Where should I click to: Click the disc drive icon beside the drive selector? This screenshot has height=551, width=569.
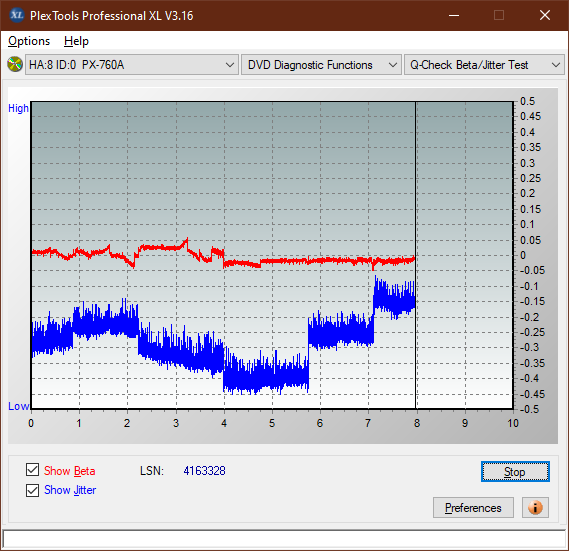pyautogui.click(x=15, y=65)
